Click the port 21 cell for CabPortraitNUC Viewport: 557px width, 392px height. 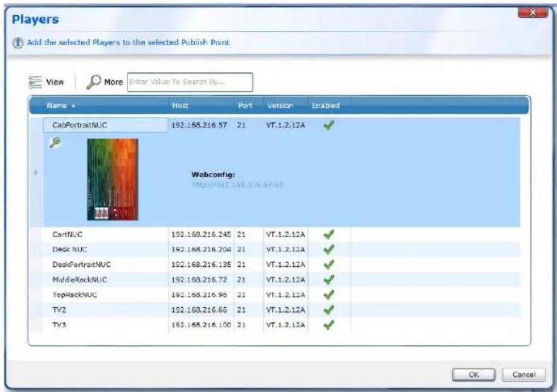[242, 125]
